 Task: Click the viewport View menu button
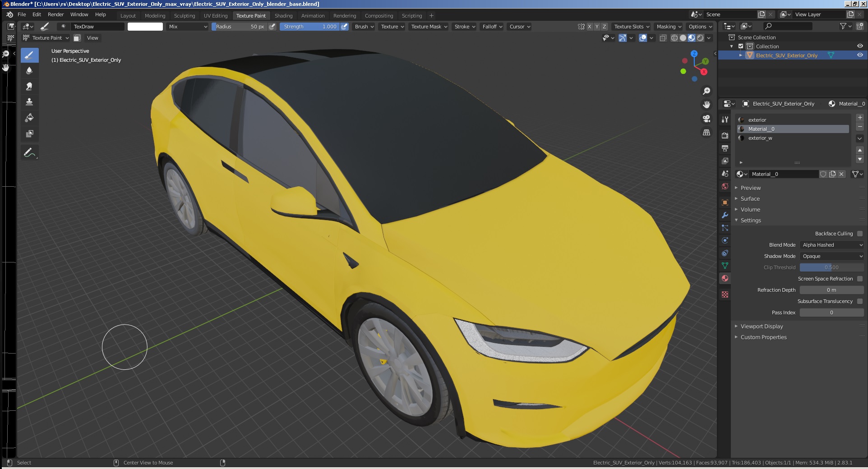(x=92, y=38)
